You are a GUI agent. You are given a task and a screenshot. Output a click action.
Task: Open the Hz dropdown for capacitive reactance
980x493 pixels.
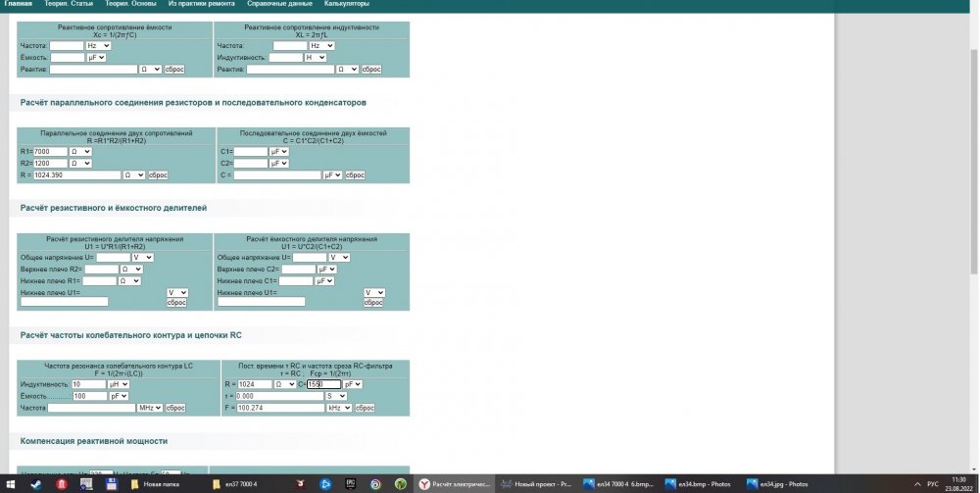click(98, 45)
